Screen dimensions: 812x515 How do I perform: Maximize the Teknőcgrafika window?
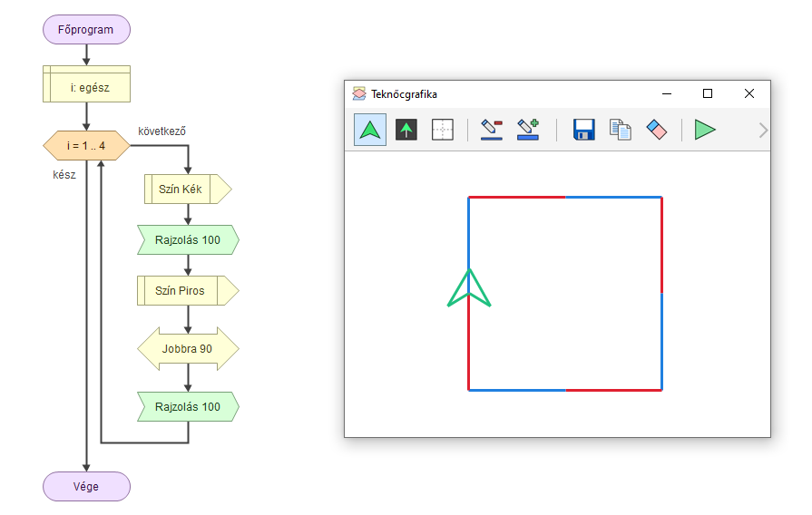[708, 93]
